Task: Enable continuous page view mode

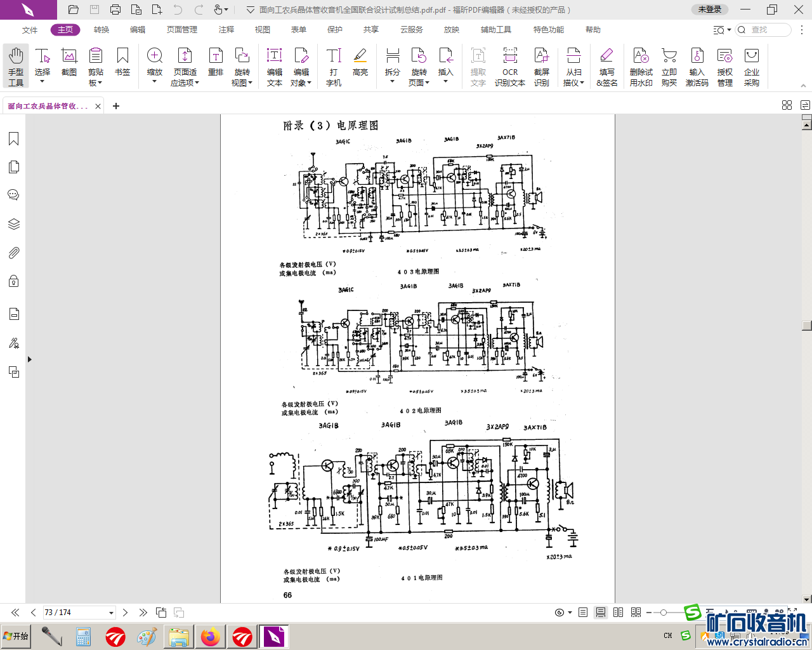Action: pos(600,613)
